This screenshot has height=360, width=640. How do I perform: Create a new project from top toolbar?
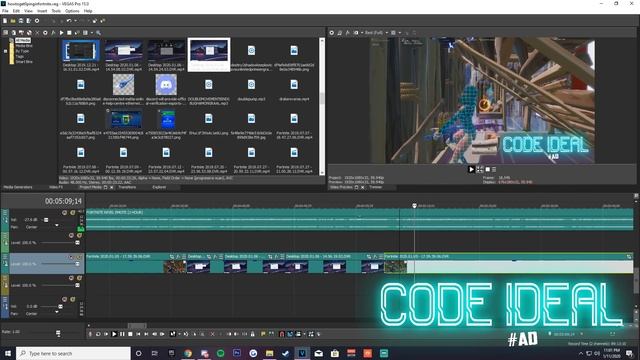[x=5, y=21]
